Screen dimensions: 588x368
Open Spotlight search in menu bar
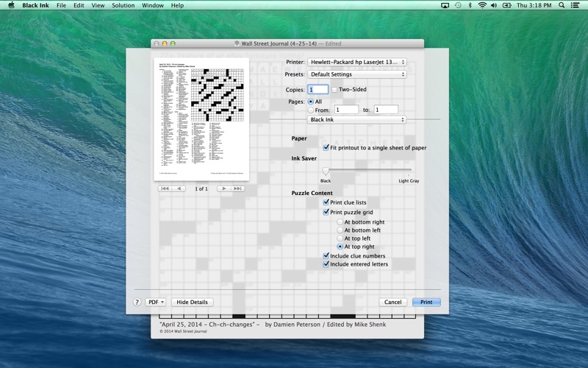[562, 5]
